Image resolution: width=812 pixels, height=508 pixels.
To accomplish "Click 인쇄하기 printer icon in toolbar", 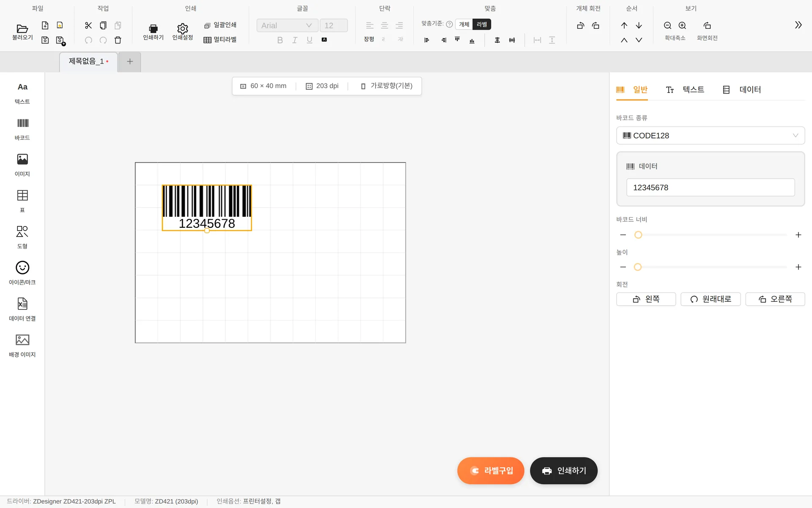I will click(x=153, y=32).
